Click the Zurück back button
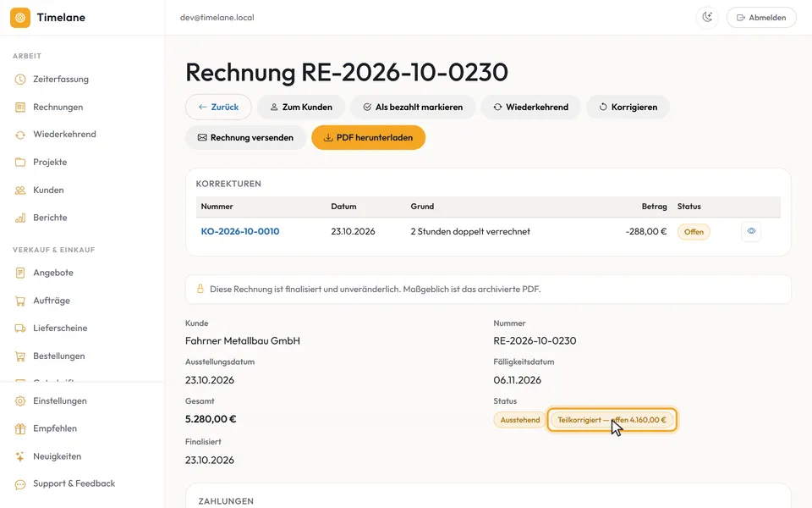812x508 pixels. (218, 108)
